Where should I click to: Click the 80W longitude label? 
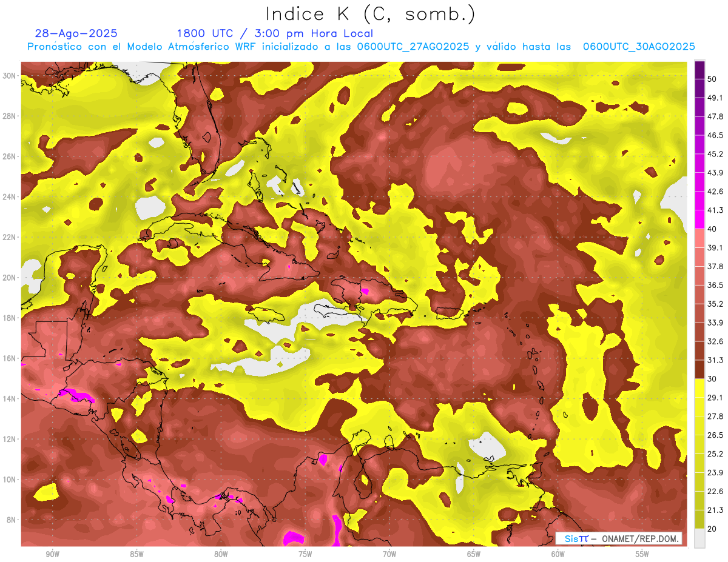[221, 554]
